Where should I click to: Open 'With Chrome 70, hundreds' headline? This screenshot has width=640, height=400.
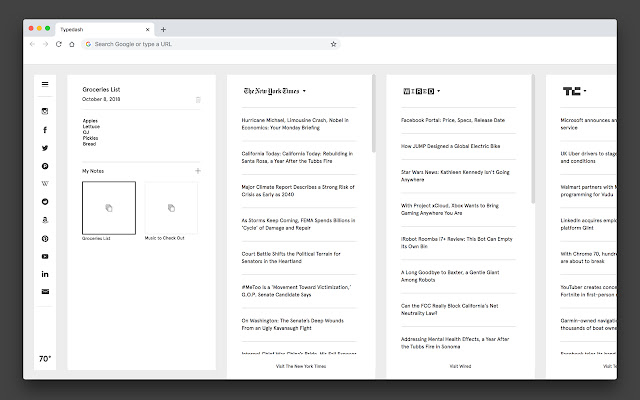pos(588,257)
